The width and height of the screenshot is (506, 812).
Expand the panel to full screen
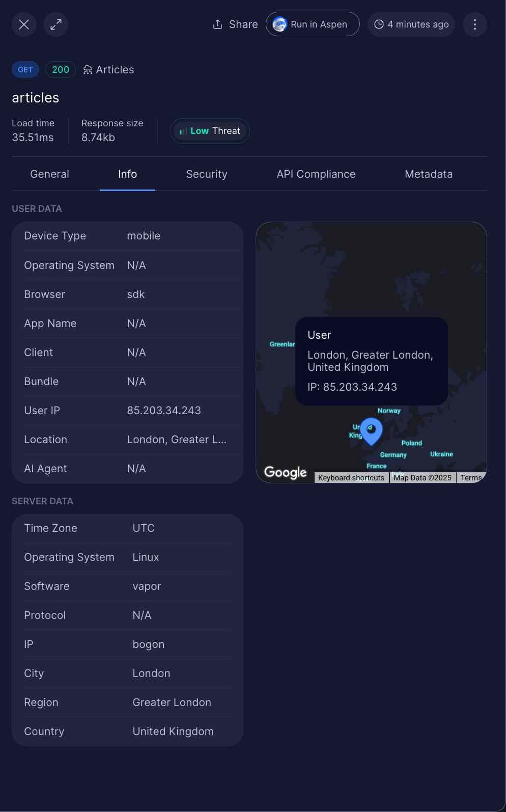[56, 24]
